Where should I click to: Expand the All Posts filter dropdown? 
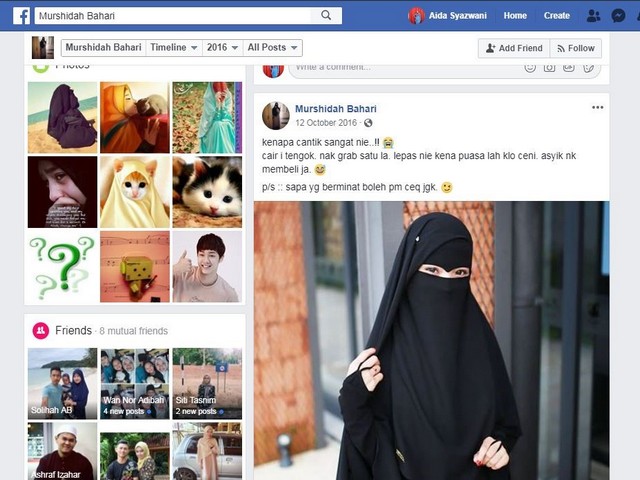pos(272,48)
